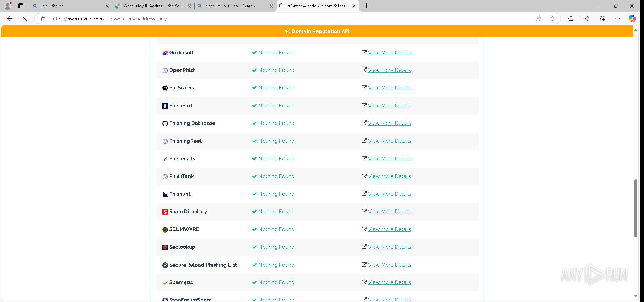View More Details for SCUMWARE
The height and width of the screenshot is (302, 644).
(389, 229)
